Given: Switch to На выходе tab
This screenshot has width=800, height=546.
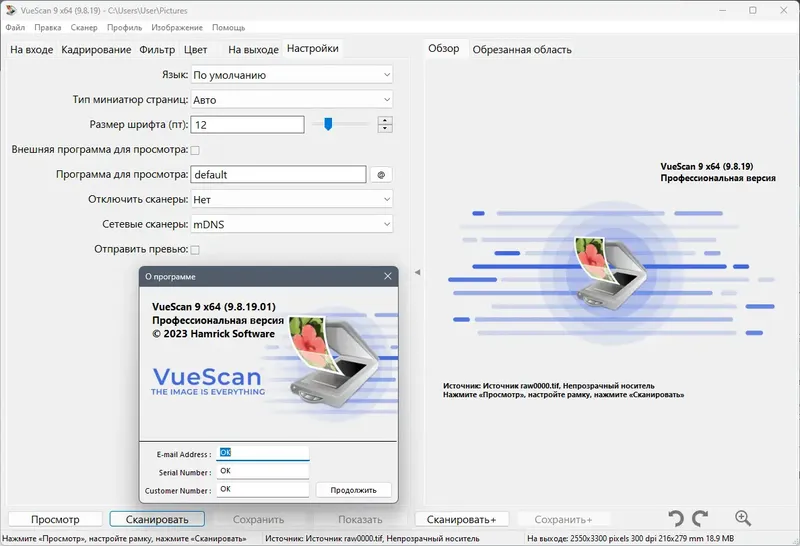Looking at the screenshot, I should pos(253,49).
